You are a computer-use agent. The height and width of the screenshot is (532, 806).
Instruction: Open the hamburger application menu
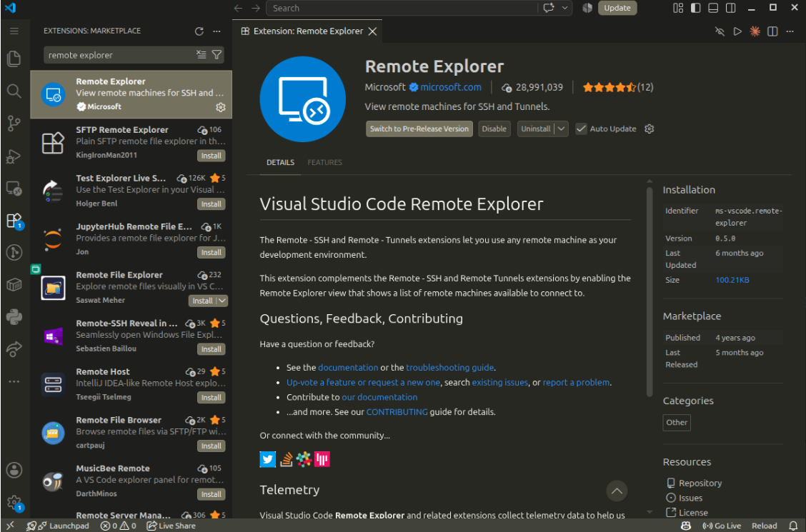[14, 31]
